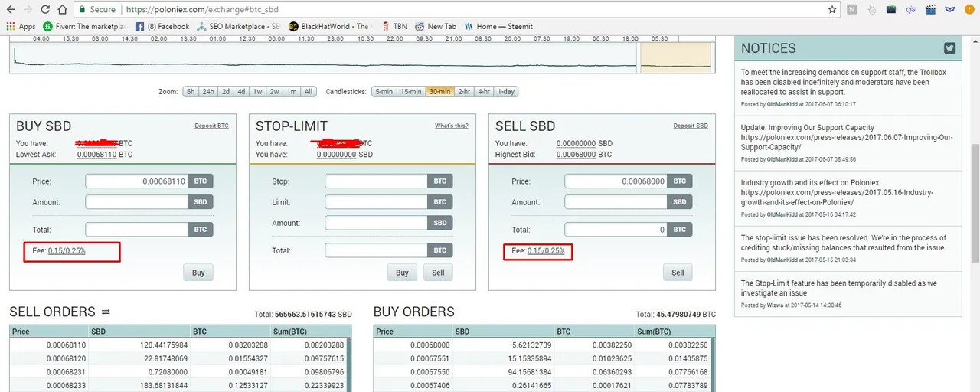Viewport: 980px width, 392px height.
Task: Select 30-min candlesticks
Action: [439, 91]
